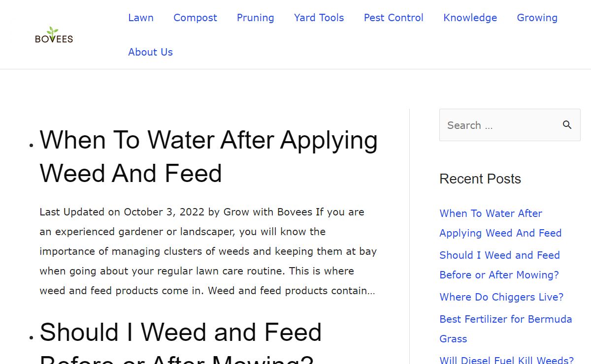This screenshot has height=364, width=591.
Task: Go to the Pruning section
Action: (x=256, y=18)
